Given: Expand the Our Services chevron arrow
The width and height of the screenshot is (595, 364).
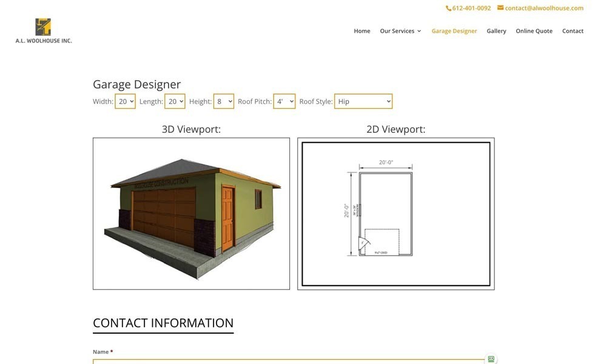Looking at the screenshot, I should 419,31.
